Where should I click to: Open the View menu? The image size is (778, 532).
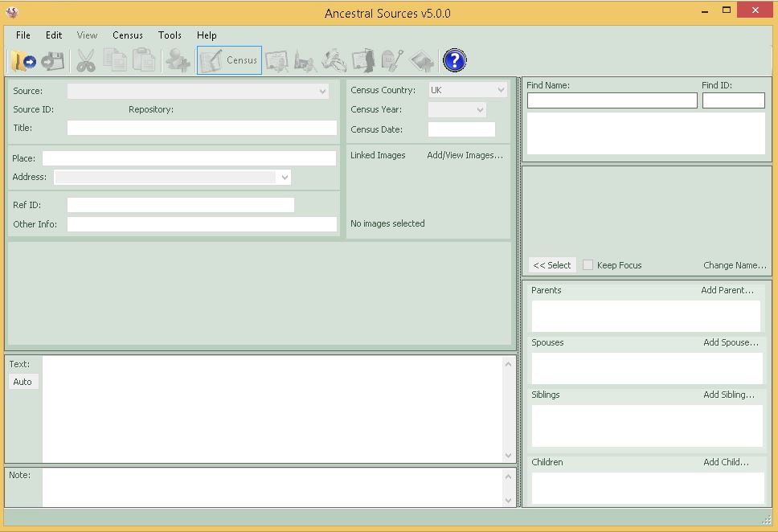pos(87,35)
